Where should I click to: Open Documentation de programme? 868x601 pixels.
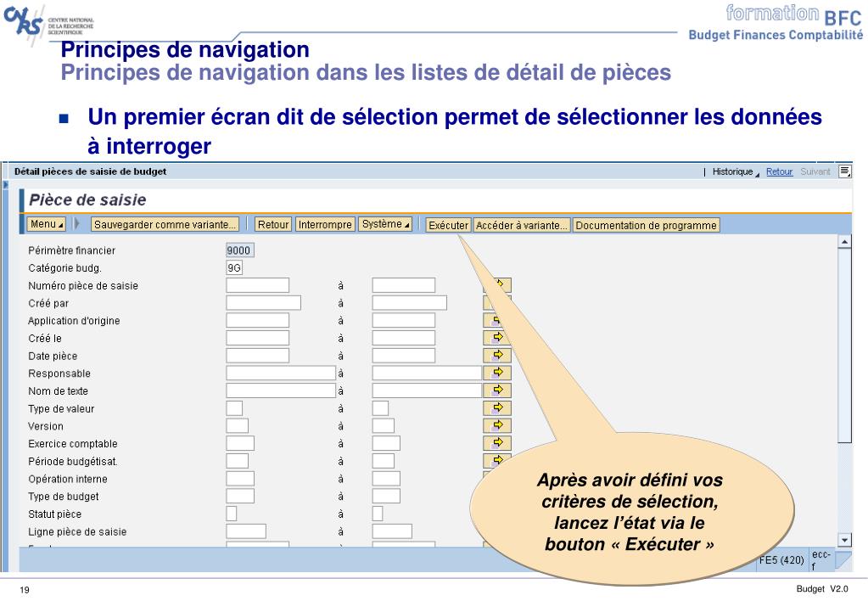point(646,225)
